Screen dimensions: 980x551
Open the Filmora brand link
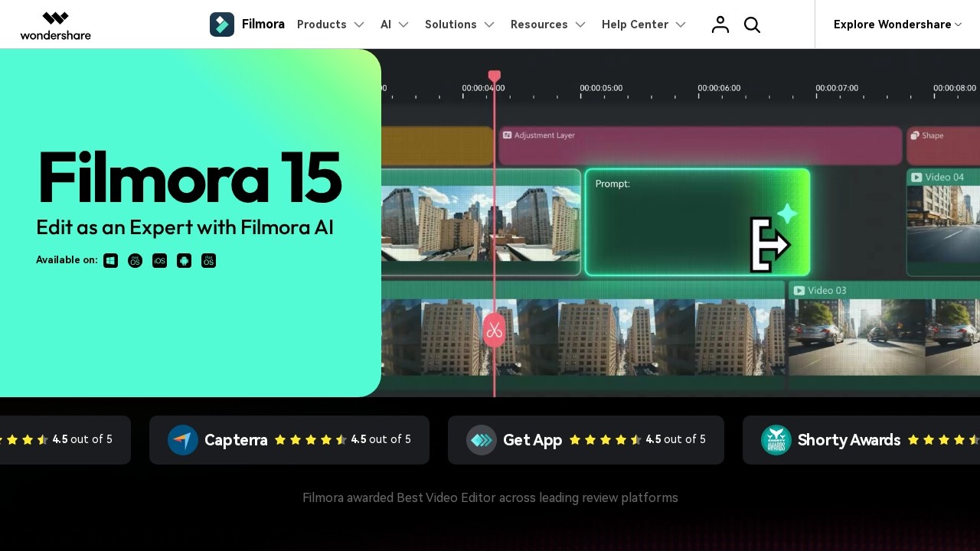coord(263,24)
